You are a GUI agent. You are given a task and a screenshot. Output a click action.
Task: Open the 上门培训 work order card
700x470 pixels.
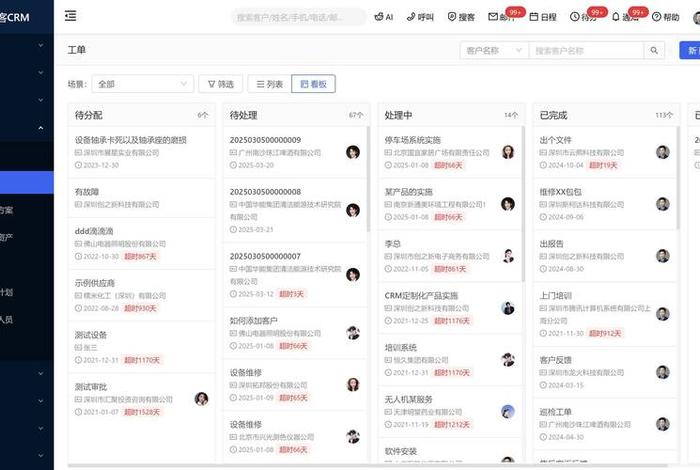pos(605,314)
